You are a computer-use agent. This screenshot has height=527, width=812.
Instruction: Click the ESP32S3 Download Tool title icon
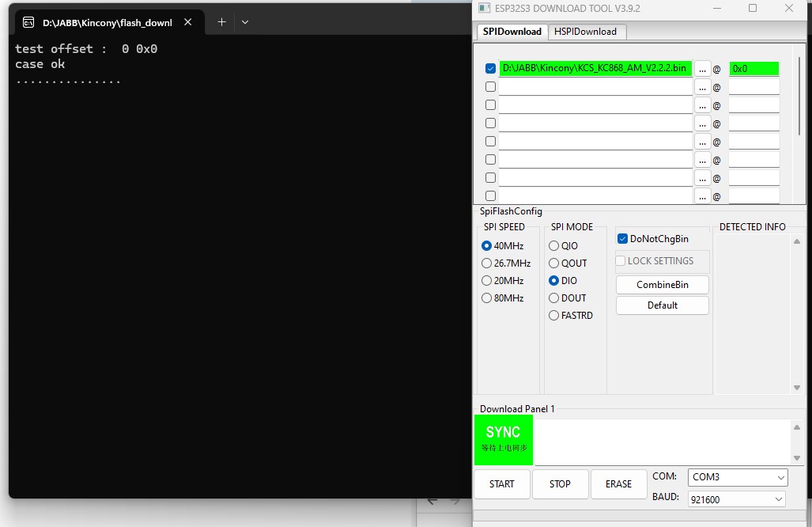(x=484, y=8)
